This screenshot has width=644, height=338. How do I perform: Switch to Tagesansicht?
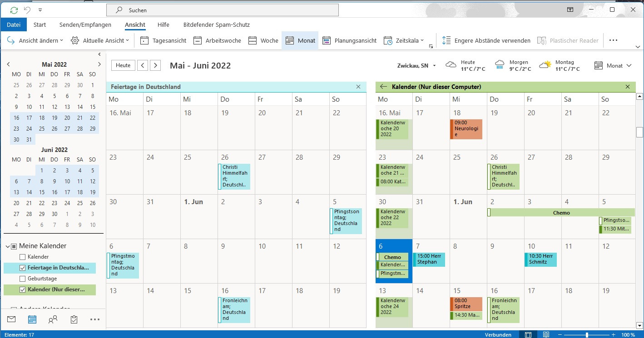coord(163,40)
